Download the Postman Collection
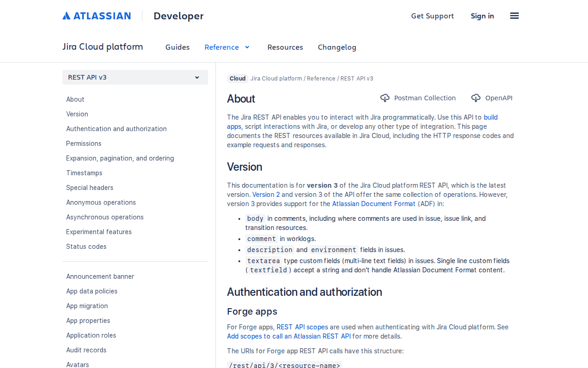The image size is (588, 368). pos(418,98)
